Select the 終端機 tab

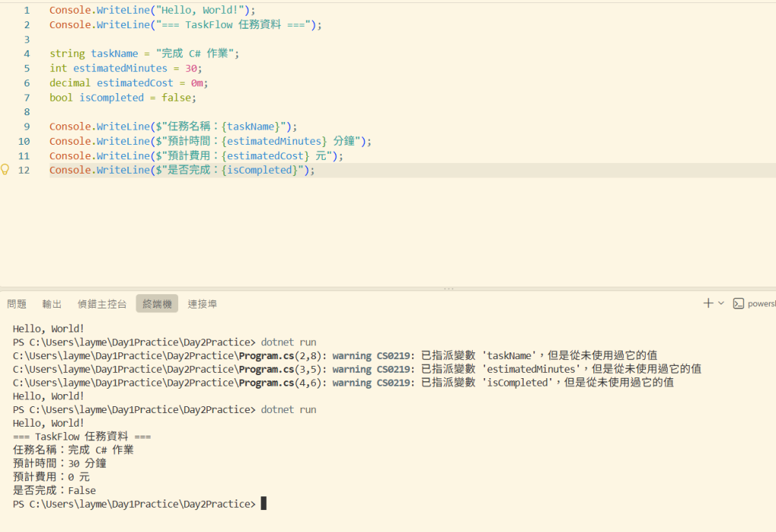tap(157, 304)
